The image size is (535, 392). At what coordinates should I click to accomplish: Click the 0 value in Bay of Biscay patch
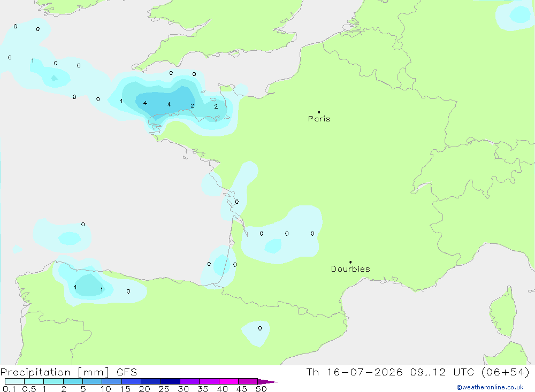point(83,224)
